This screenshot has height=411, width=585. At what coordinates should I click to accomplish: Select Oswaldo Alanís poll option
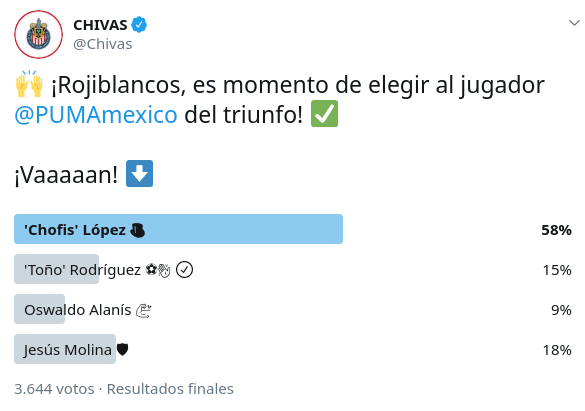pos(293,309)
